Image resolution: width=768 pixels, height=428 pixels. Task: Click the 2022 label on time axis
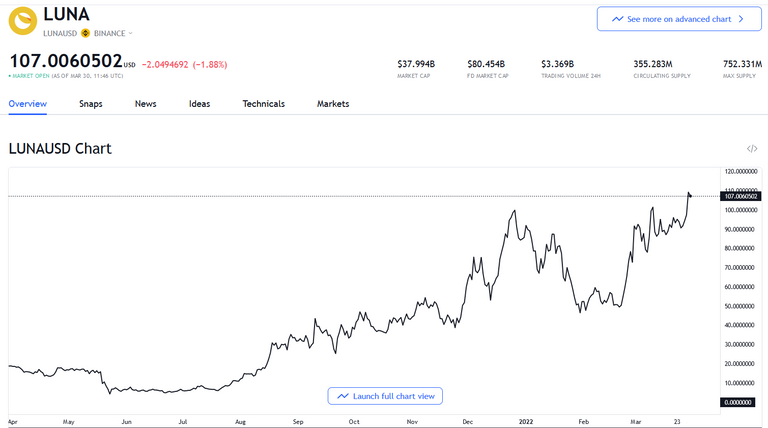click(x=526, y=422)
